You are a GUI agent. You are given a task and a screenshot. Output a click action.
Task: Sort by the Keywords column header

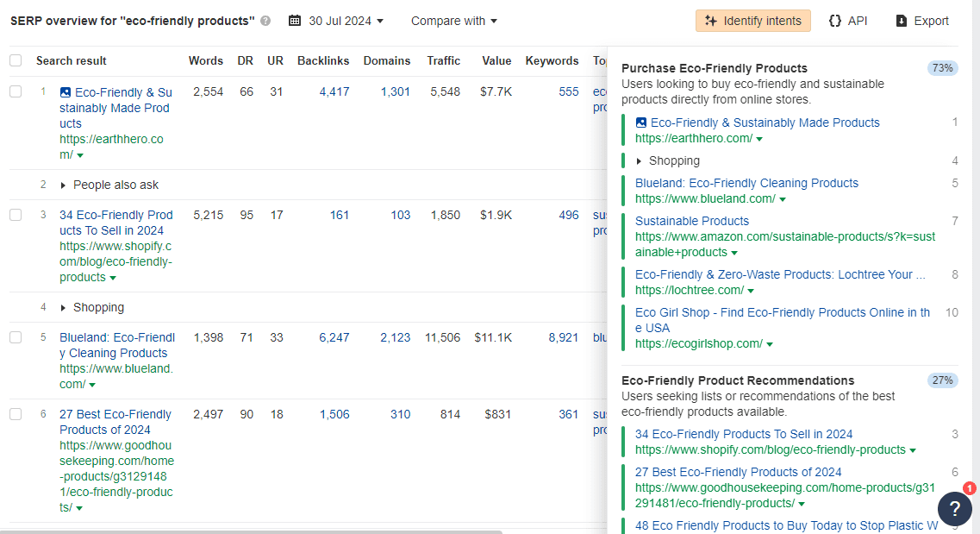(x=552, y=60)
